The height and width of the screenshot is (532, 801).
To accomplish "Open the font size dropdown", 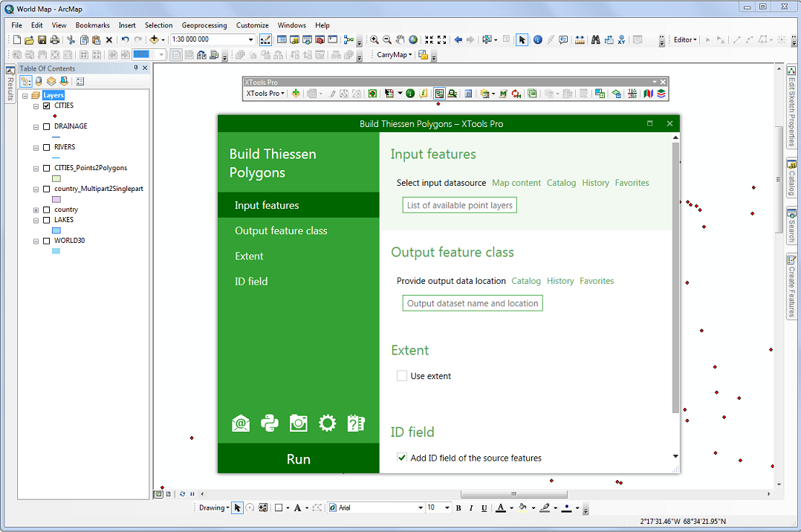I will [x=447, y=507].
